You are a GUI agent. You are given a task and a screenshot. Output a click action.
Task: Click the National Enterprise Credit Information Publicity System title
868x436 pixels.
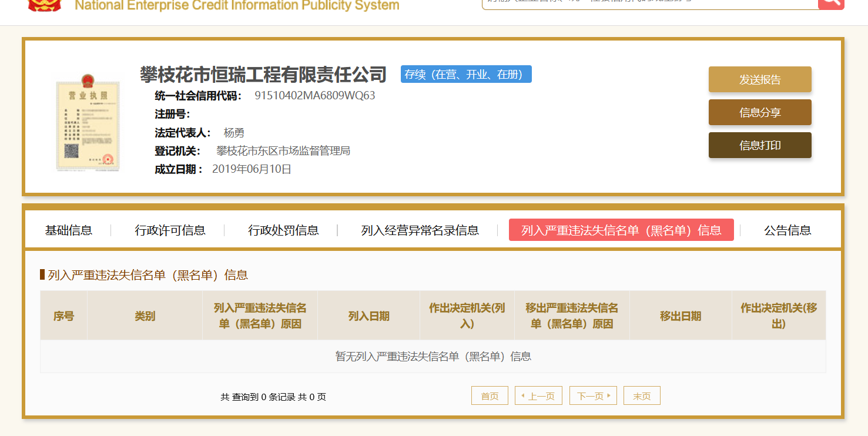(x=237, y=5)
